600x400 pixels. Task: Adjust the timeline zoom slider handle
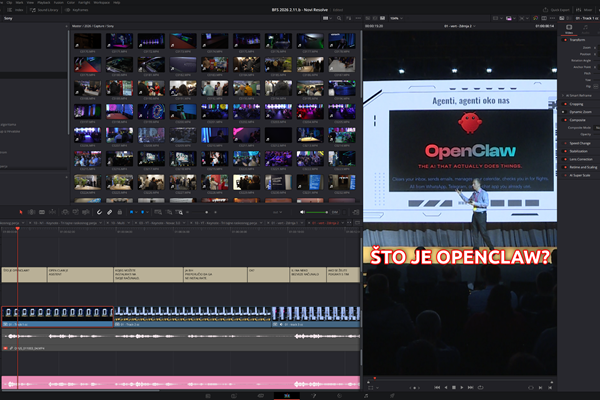click(x=207, y=212)
